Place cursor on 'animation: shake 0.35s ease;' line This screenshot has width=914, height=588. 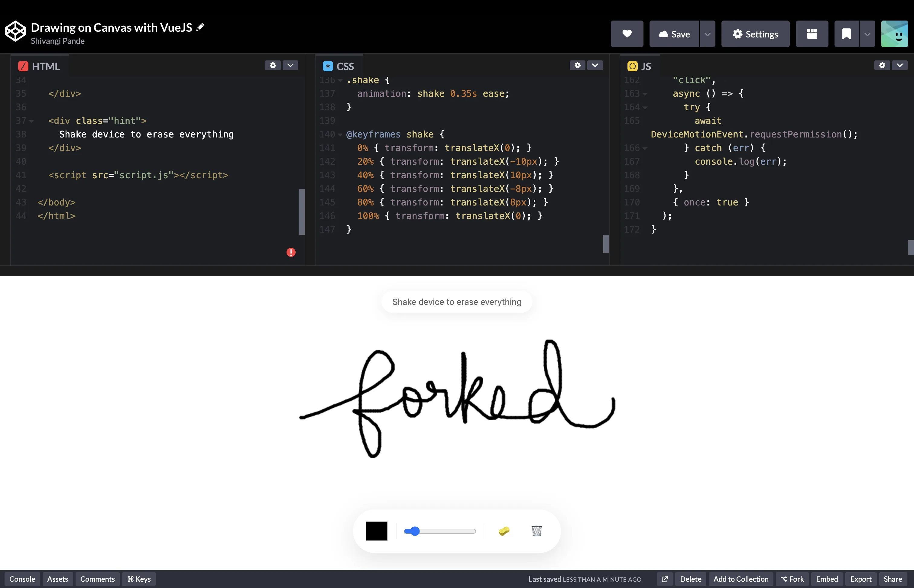click(433, 94)
